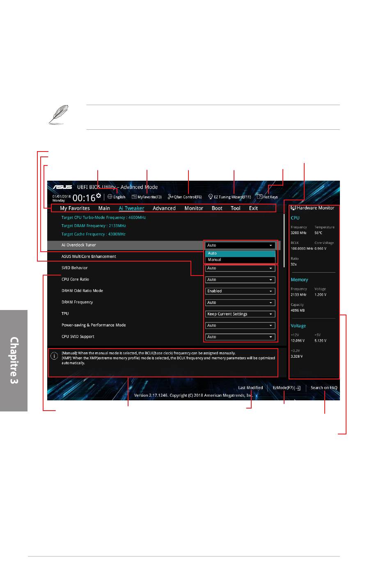Open the Ai Overclock Tuner dropdown
The image size is (390, 588).
240,245
